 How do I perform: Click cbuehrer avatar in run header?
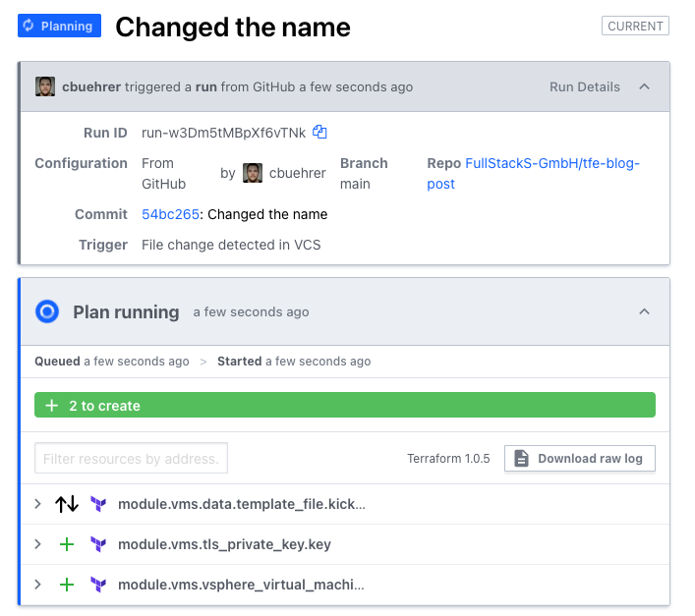[45, 86]
